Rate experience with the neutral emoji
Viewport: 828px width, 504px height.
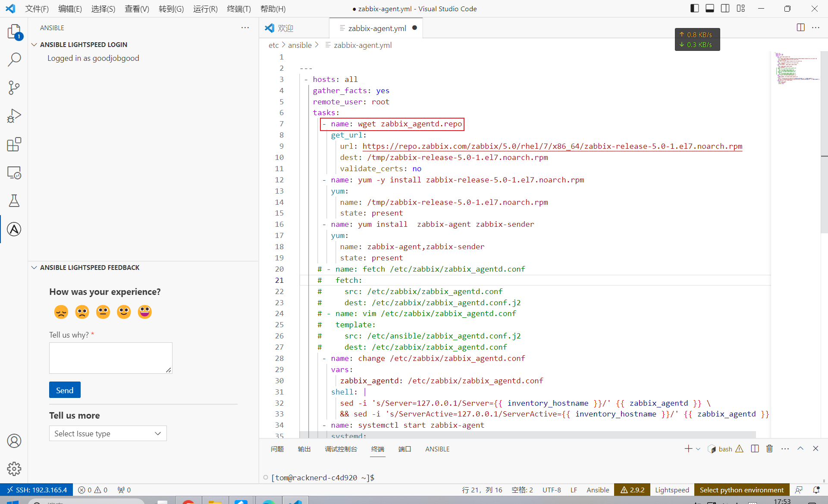103,312
